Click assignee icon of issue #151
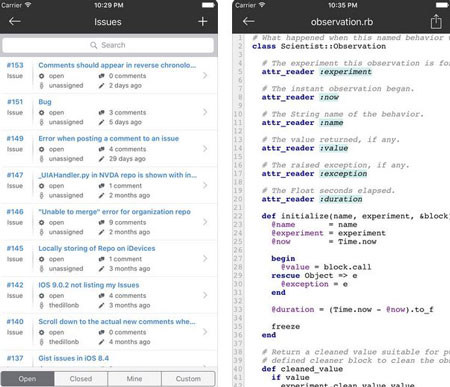This screenshot has width=450, height=387. click(x=42, y=122)
